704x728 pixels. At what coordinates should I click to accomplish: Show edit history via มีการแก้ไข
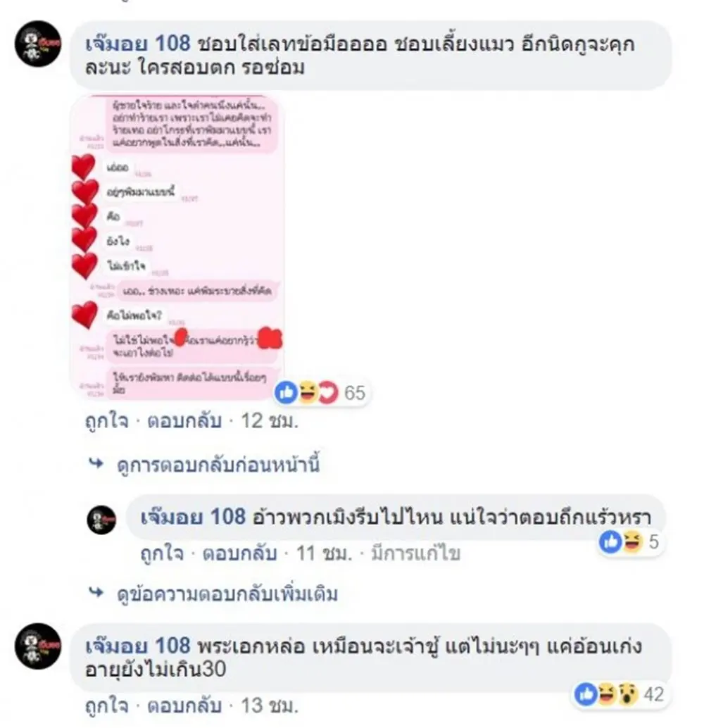[x=415, y=553]
